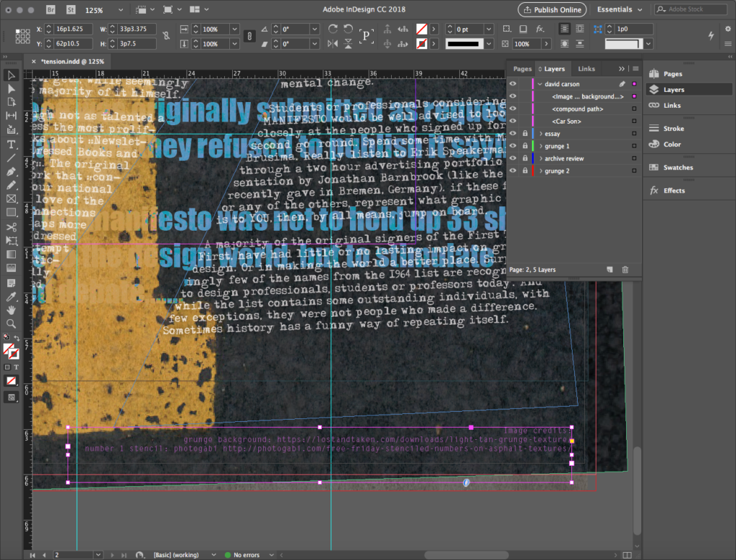The image size is (736, 560).
Task: Select the Direct Selection tool
Action: click(x=11, y=88)
